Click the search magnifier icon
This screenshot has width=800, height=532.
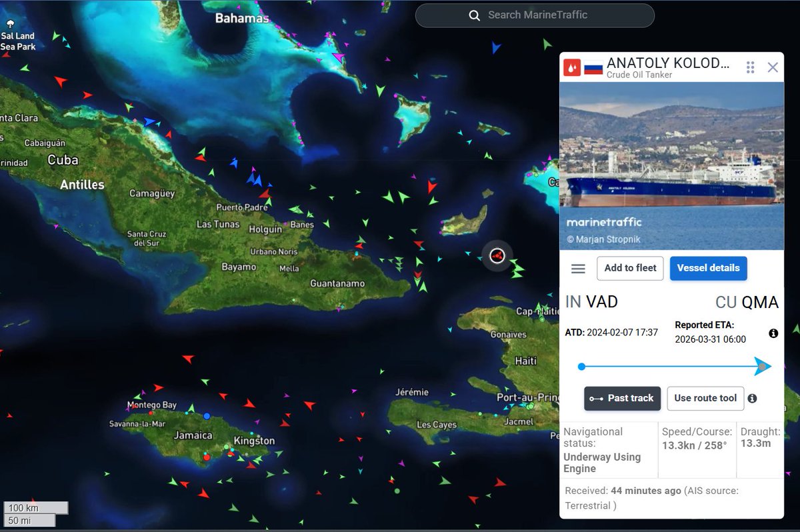point(473,15)
